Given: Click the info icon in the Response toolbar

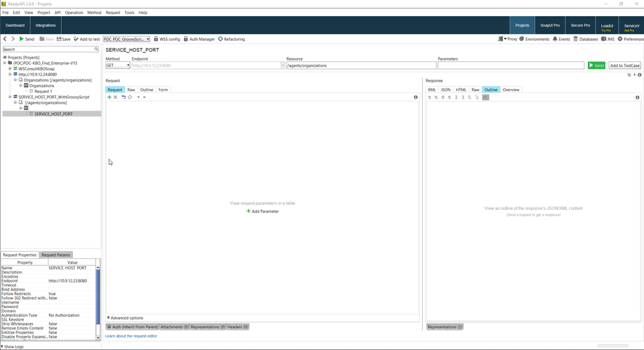Looking at the screenshot, I should 638,98.
